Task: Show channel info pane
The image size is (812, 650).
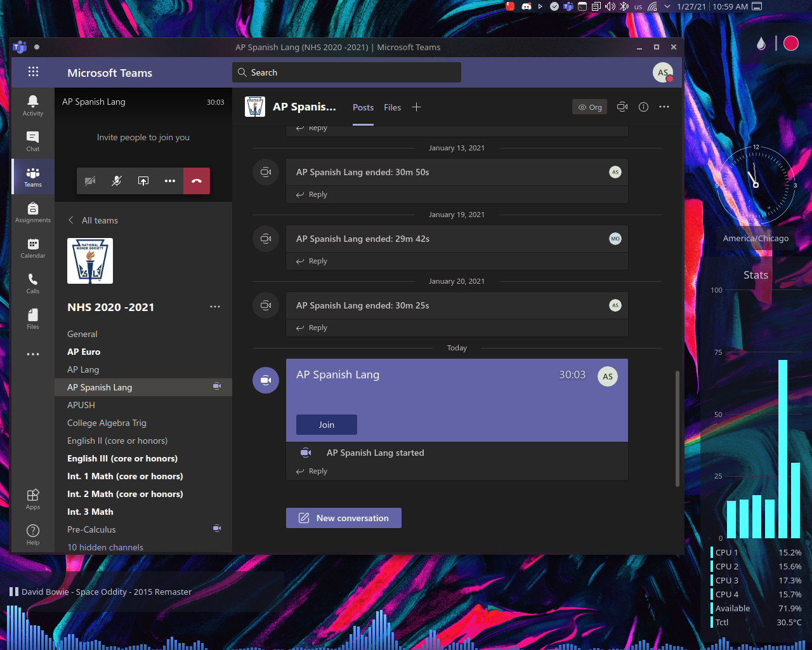Action: coord(643,107)
